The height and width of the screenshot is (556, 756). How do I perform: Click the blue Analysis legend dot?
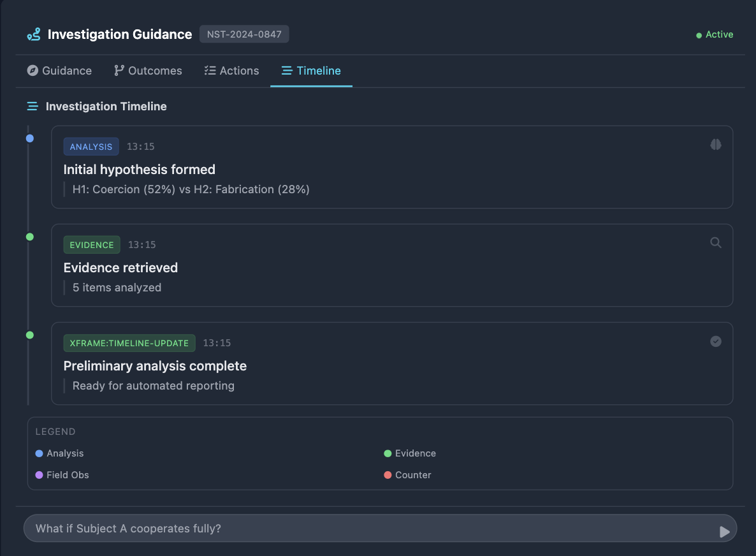tap(39, 453)
